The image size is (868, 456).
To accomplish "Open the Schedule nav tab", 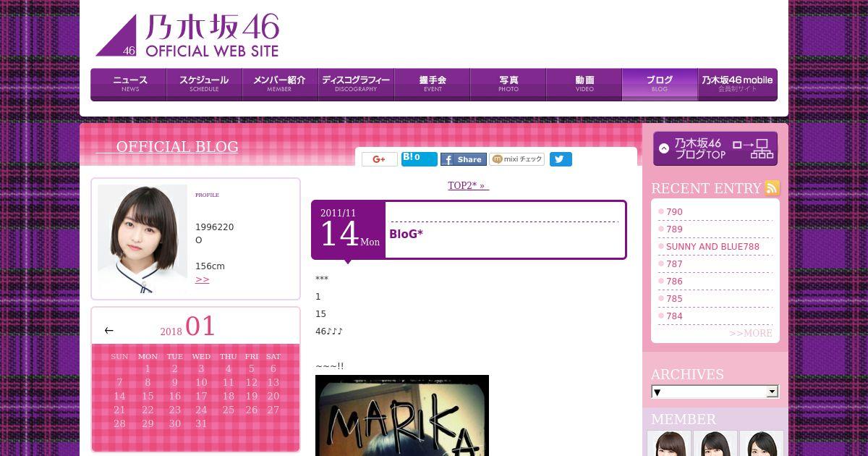I will pos(204,84).
